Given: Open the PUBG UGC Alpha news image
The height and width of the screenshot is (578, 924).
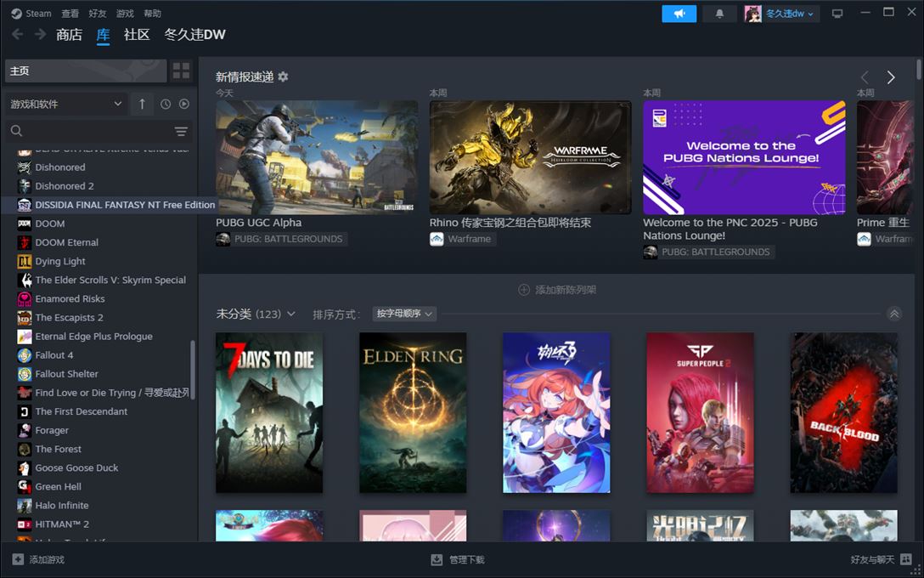Looking at the screenshot, I should [x=317, y=157].
